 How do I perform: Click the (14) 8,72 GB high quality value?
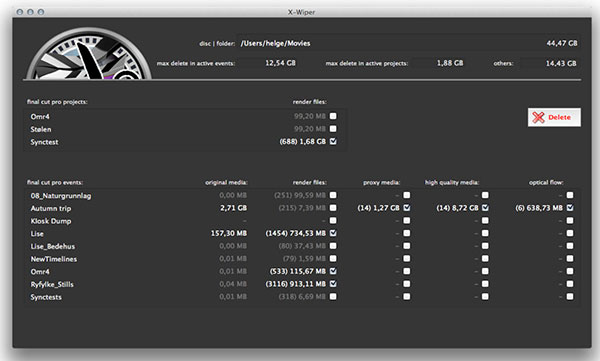(x=458, y=208)
